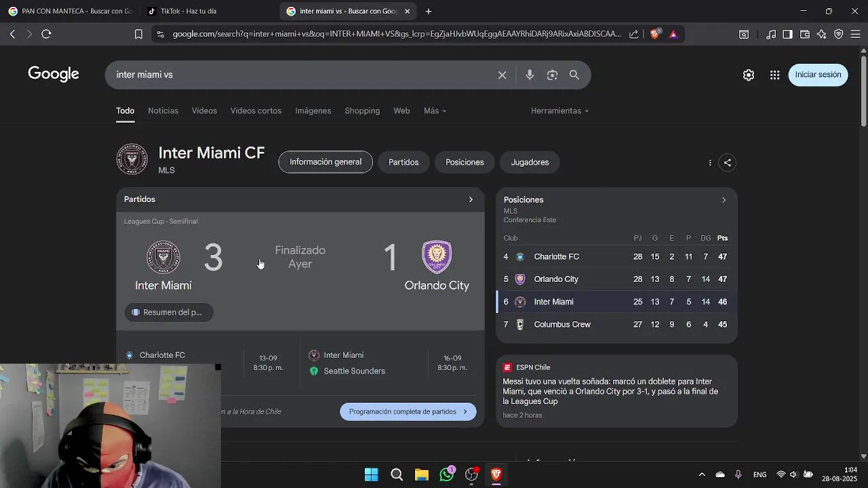Viewport: 868px width, 488px height.
Task: Open the Brave main menu hamburger
Action: (x=856, y=34)
